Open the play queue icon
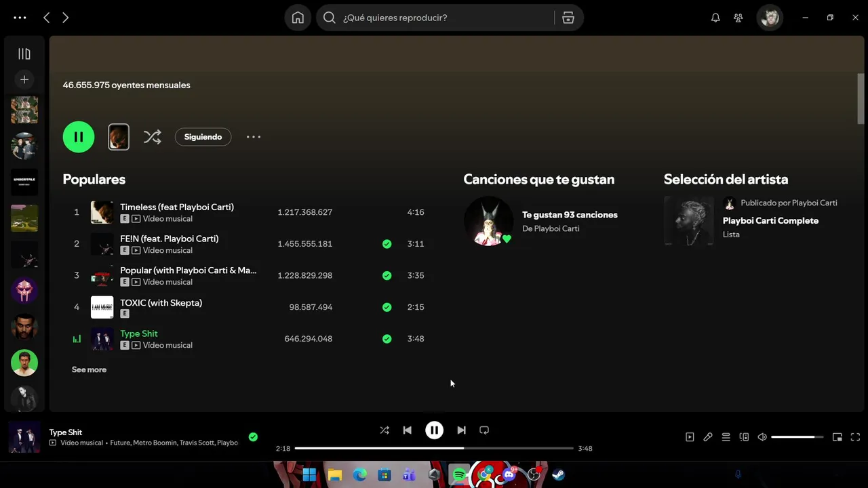The image size is (868, 488). point(726,437)
